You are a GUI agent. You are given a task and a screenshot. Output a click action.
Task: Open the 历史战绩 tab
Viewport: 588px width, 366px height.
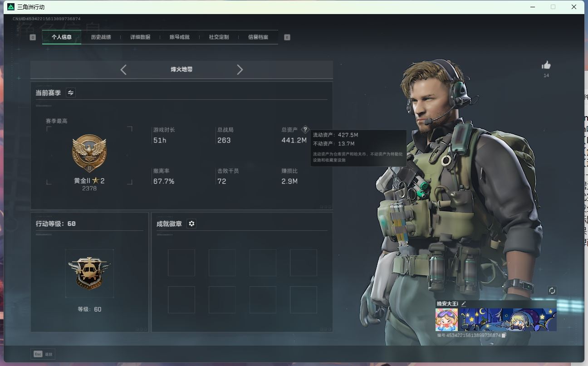pyautogui.click(x=101, y=37)
